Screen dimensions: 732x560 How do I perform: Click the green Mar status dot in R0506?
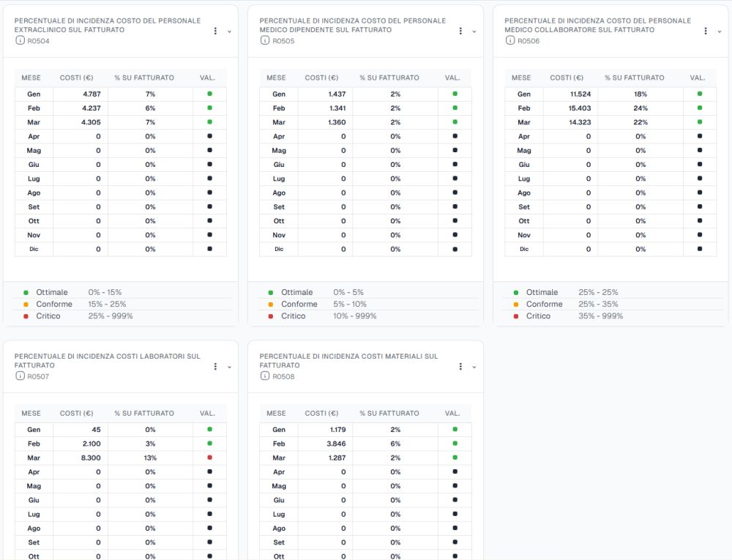[700, 122]
